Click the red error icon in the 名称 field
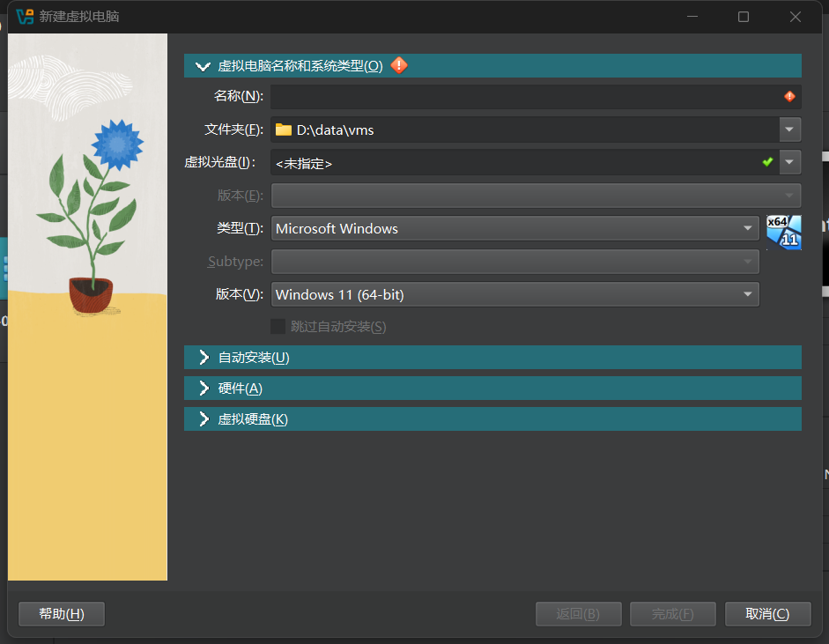The height and width of the screenshot is (644, 829). [789, 97]
